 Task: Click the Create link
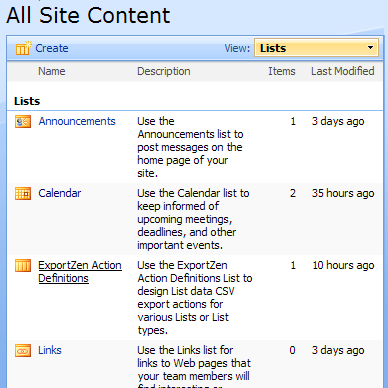click(52, 48)
